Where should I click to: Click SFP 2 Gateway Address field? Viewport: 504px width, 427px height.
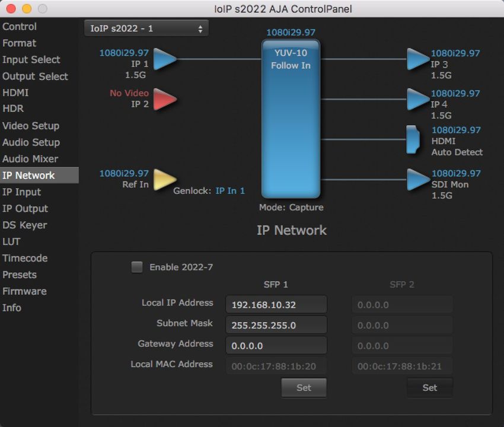coord(402,346)
